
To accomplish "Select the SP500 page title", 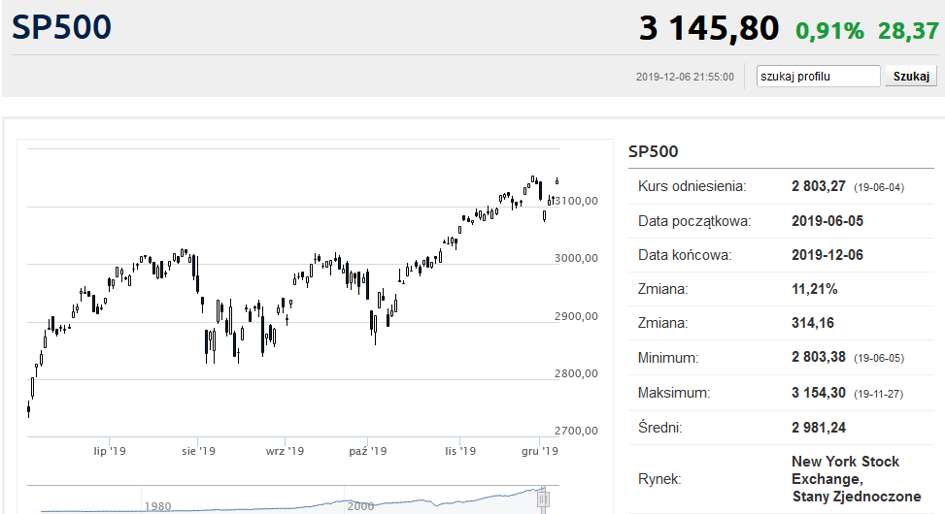I will (62, 27).
